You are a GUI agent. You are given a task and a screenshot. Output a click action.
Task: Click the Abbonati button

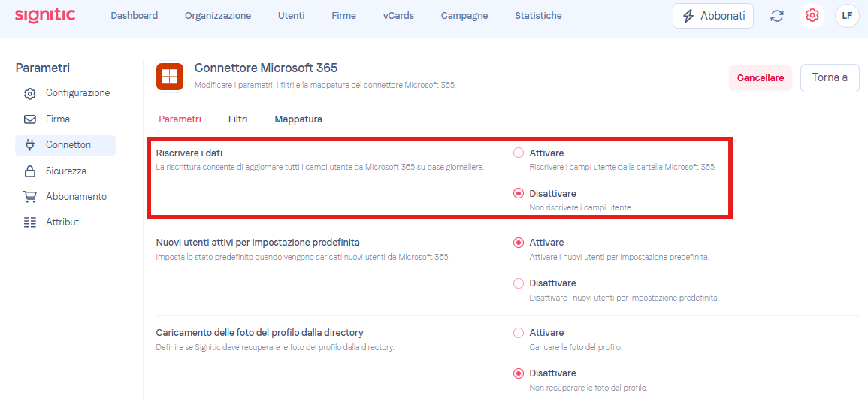tap(713, 16)
